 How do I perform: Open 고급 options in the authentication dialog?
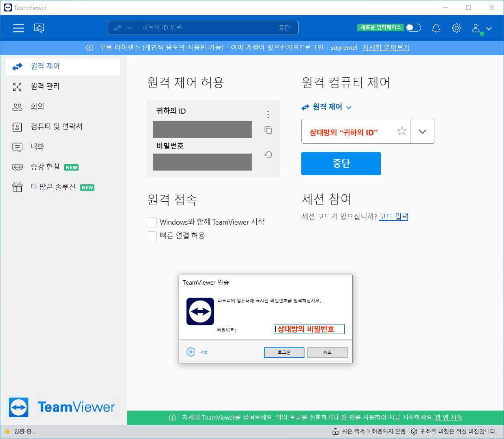point(198,352)
